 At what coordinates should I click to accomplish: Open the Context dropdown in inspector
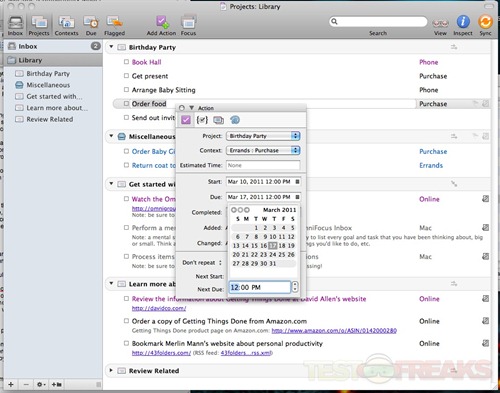pyautogui.click(x=263, y=150)
